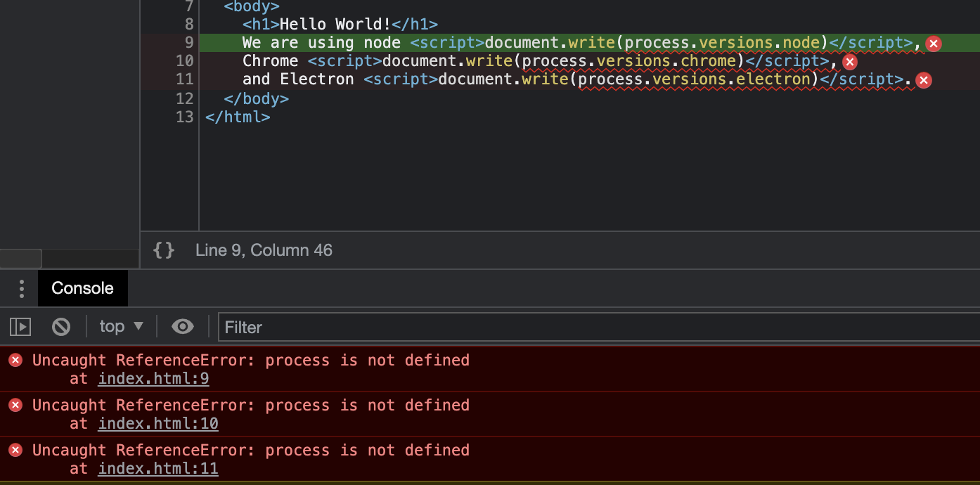980x485 pixels.
Task: Click the closing </body> tag in code
Action: [257, 98]
